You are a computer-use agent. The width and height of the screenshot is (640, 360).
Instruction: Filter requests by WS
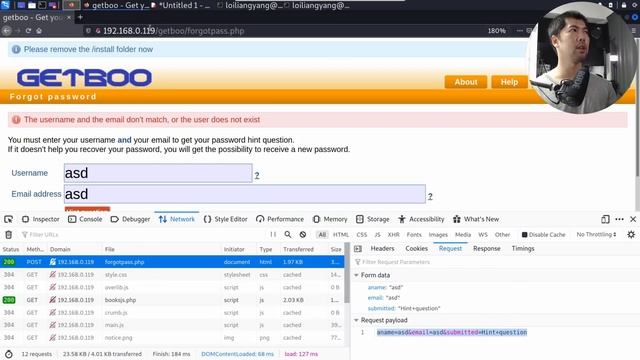point(483,235)
